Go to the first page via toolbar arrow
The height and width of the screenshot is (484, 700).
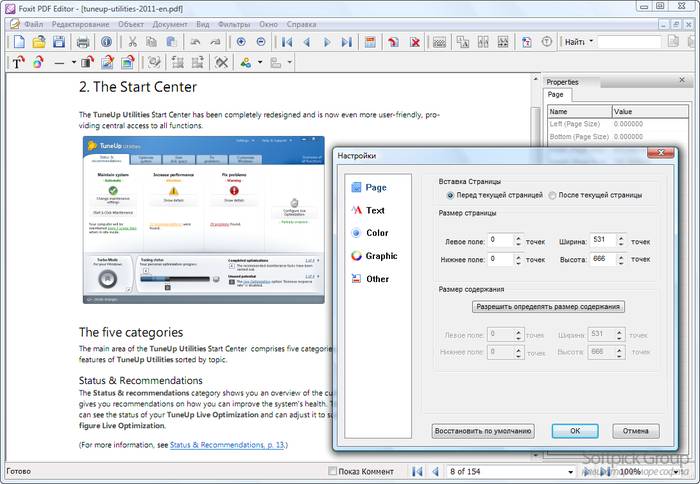(x=287, y=42)
